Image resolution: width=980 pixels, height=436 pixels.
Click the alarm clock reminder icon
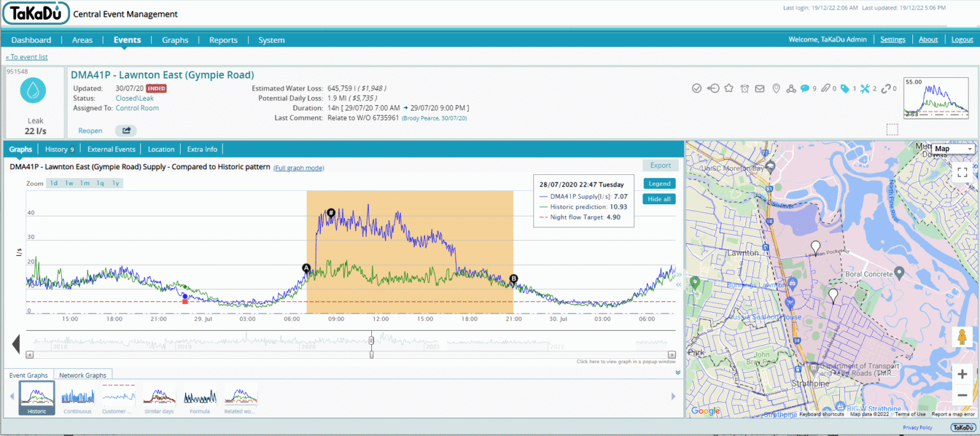745,89
